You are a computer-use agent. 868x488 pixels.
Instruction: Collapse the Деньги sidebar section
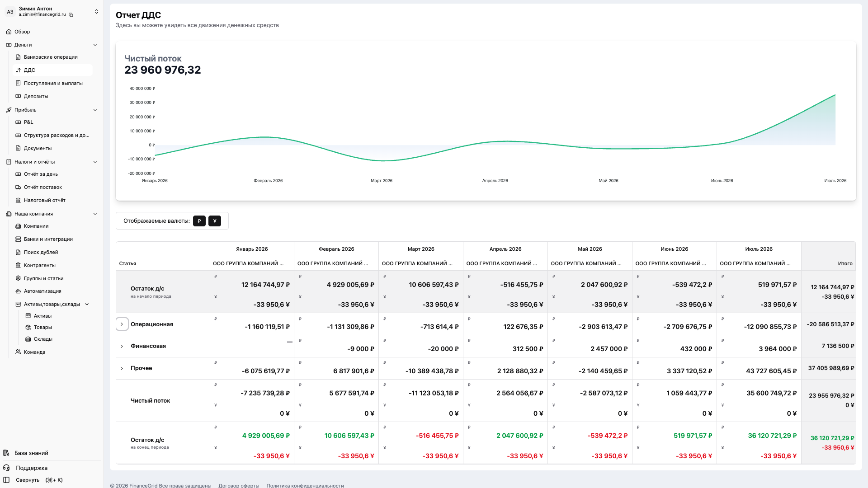tap(95, 45)
